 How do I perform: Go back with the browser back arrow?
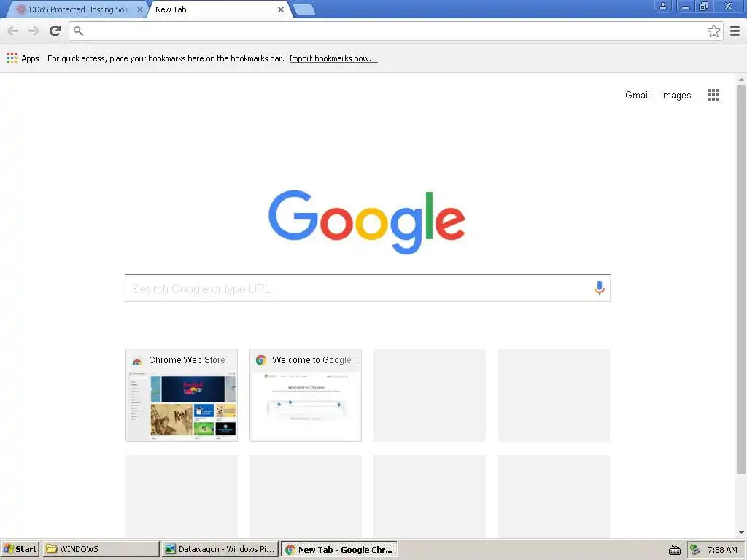click(13, 31)
